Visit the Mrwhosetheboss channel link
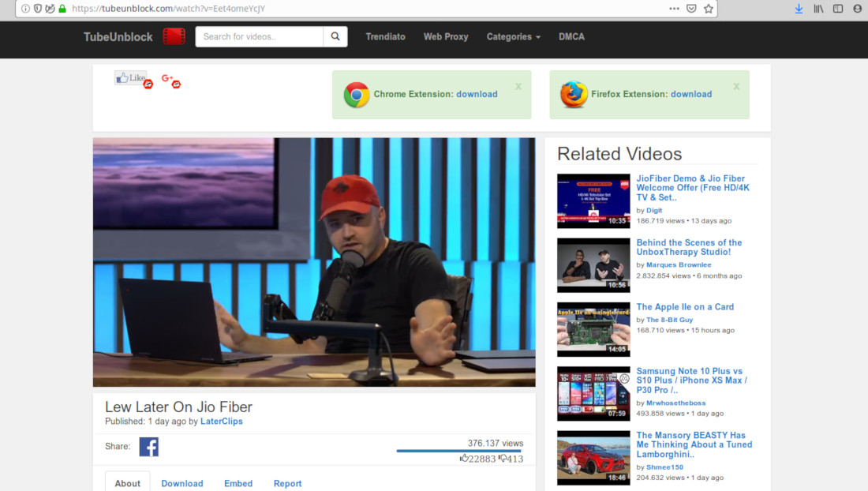The height and width of the screenshot is (491, 868). tap(676, 403)
